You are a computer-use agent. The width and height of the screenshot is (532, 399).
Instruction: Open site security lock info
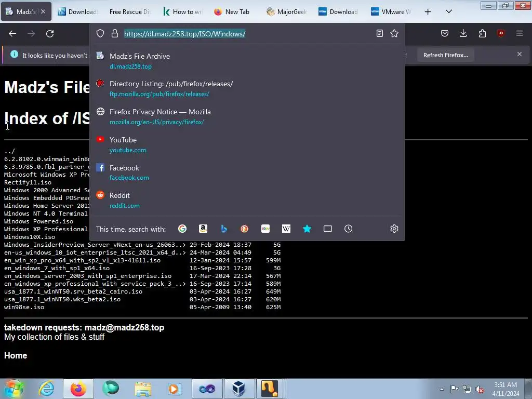click(x=115, y=34)
